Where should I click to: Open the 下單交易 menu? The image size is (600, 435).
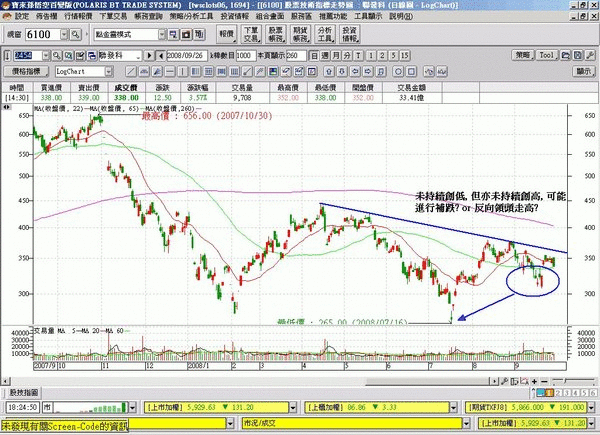113,16
